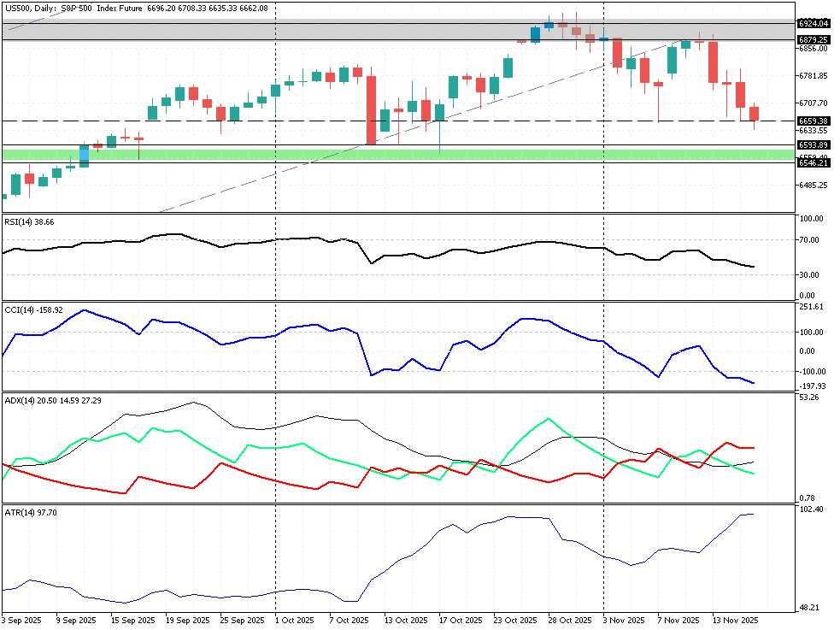Click the light blue highlighted candle near 9 Sep
This screenshot has height=630, width=840.
coord(85,155)
